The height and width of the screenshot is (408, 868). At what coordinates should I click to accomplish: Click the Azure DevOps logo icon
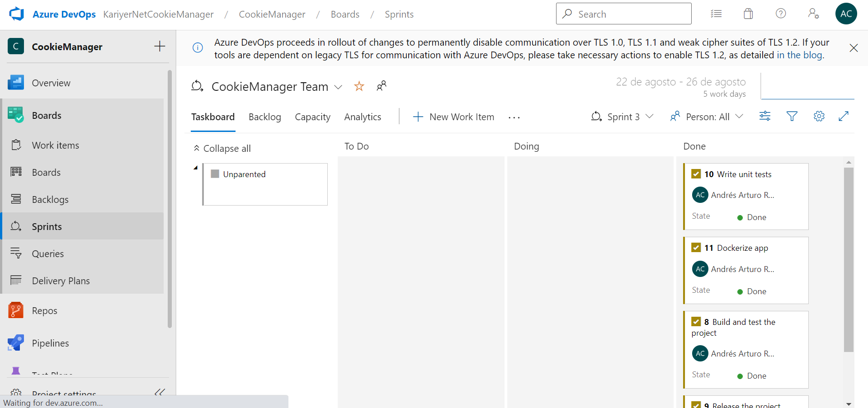tap(17, 14)
